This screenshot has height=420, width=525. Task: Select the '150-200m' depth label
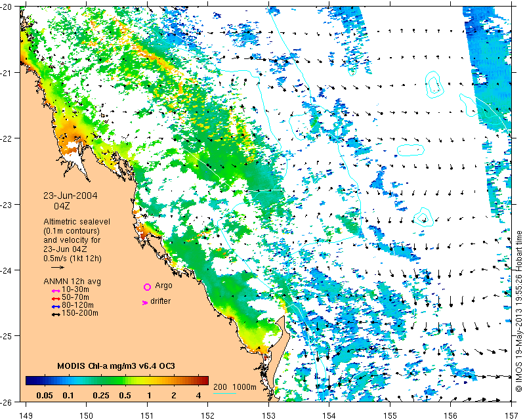pyautogui.click(x=80, y=313)
